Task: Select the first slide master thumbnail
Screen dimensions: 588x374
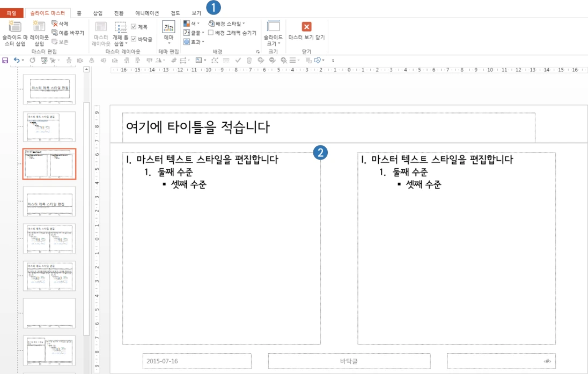Action: [x=49, y=89]
